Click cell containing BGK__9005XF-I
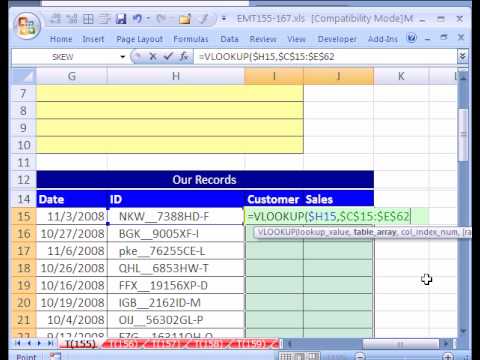The height and width of the screenshot is (360, 480). click(x=176, y=234)
